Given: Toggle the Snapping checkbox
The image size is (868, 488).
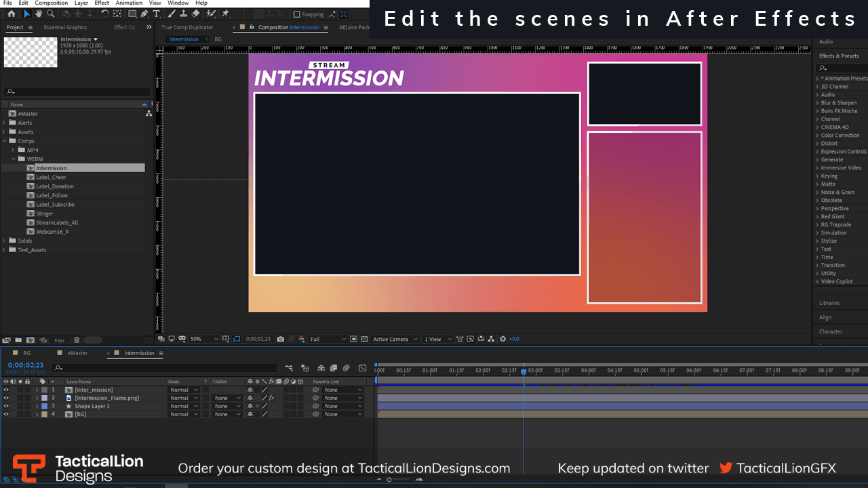Looking at the screenshot, I should [296, 14].
